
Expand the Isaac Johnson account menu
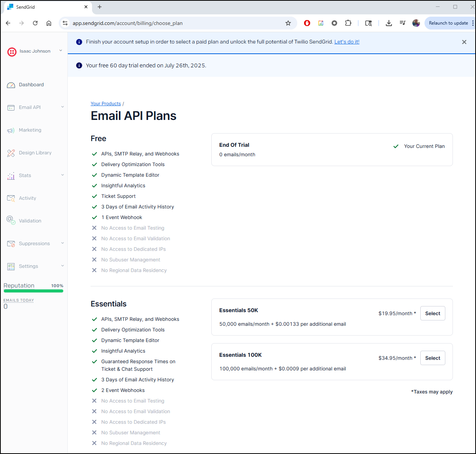61,51
